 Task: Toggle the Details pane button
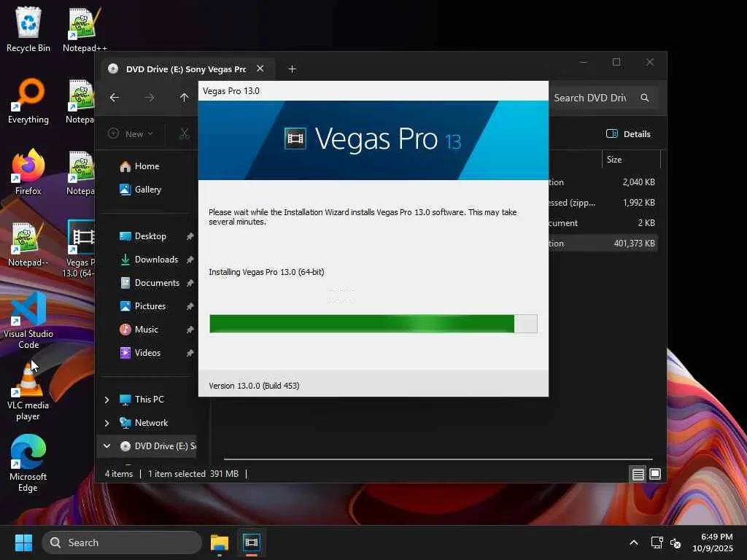[x=628, y=134]
